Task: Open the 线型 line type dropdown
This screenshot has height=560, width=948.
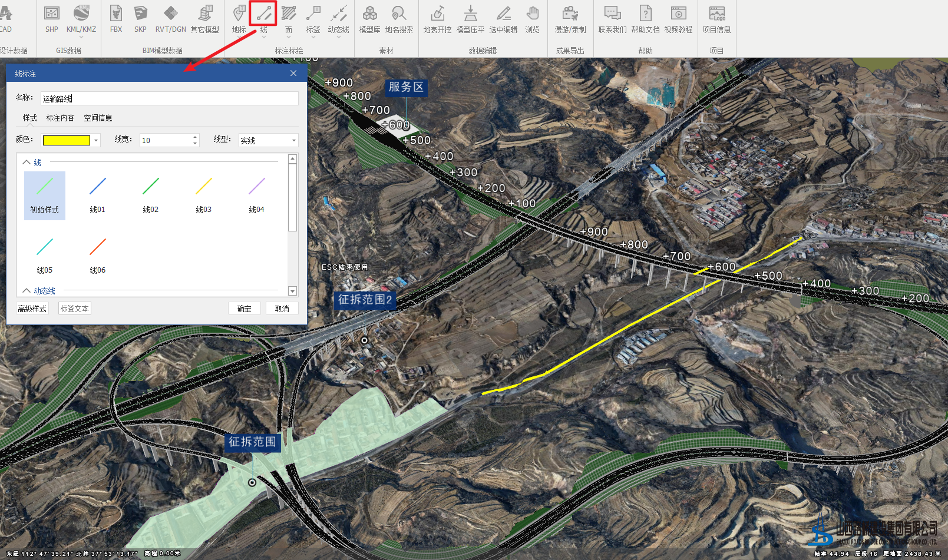Action: coord(293,141)
